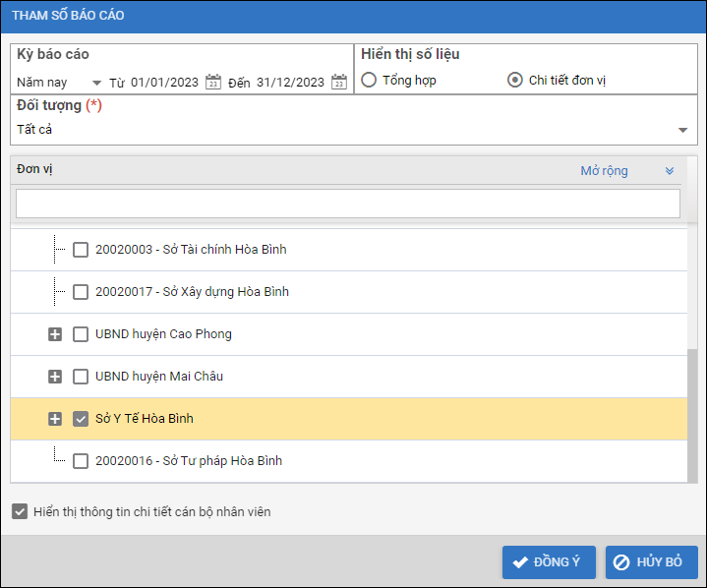Check the Sở Tài chính Hòa Bình checkbox
This screenshot has width=707, height=588.
[x=81, y=250]
